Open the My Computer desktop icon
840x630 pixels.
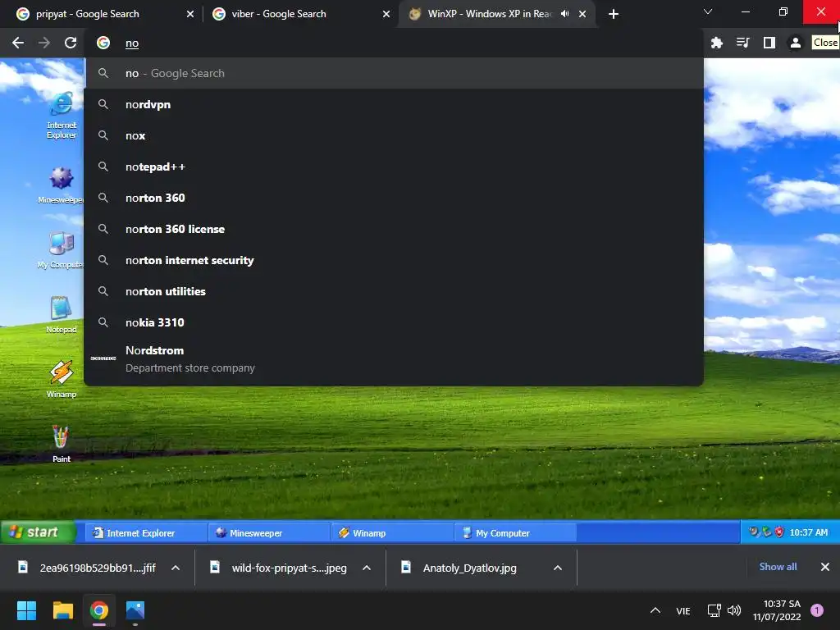(61, 250)
